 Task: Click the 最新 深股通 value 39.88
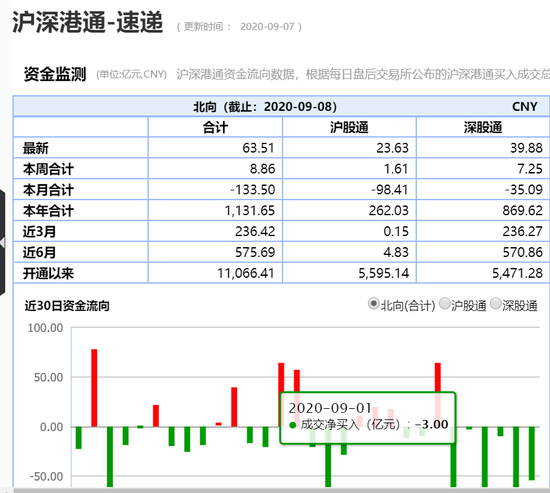click(526, 148)
